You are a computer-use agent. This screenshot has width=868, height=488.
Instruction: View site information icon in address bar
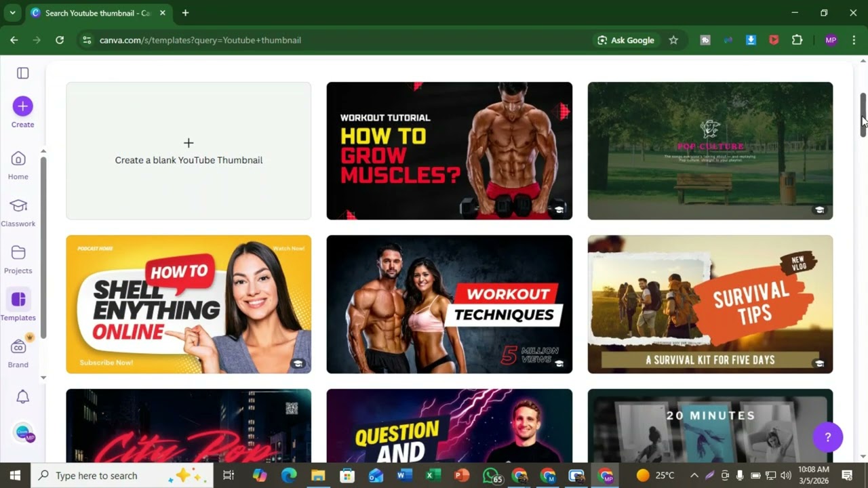click(x=87, y=40)
